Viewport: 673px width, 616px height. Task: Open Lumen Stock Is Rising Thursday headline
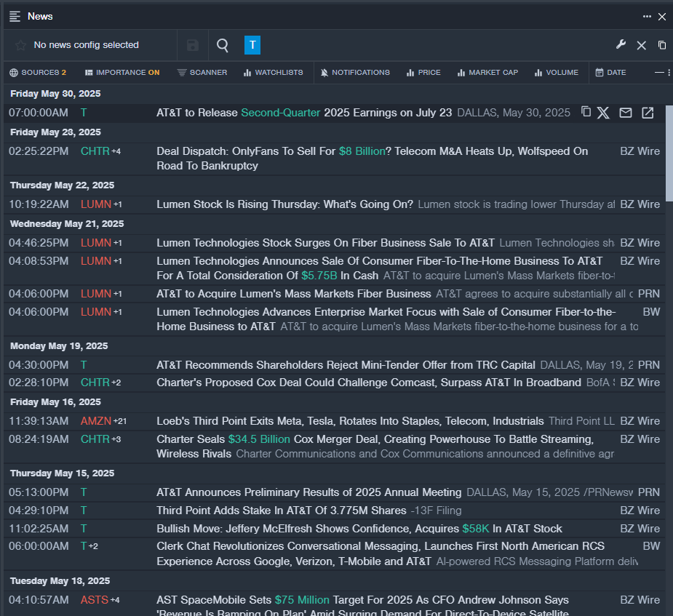pos(284,204)
